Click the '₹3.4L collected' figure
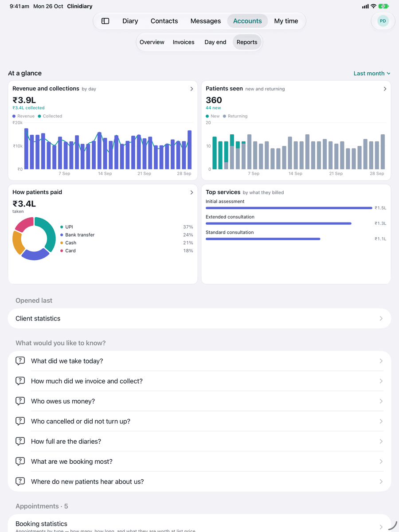 [x=28, y=108]
